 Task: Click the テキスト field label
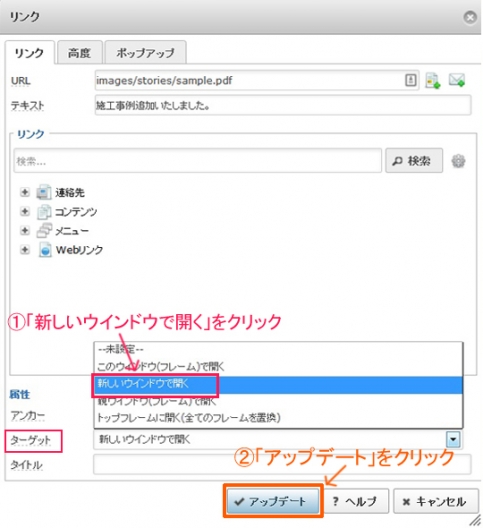[27, 106]
